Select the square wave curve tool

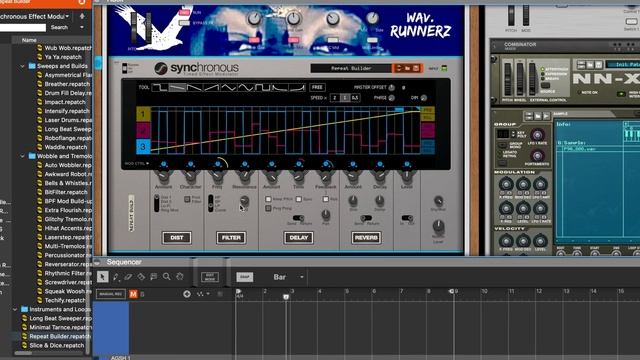pos(263,87)
